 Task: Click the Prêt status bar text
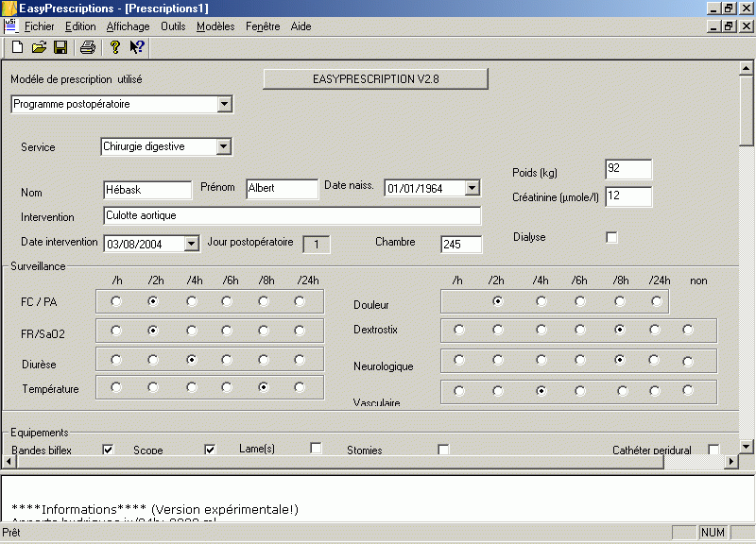[11, 533]
